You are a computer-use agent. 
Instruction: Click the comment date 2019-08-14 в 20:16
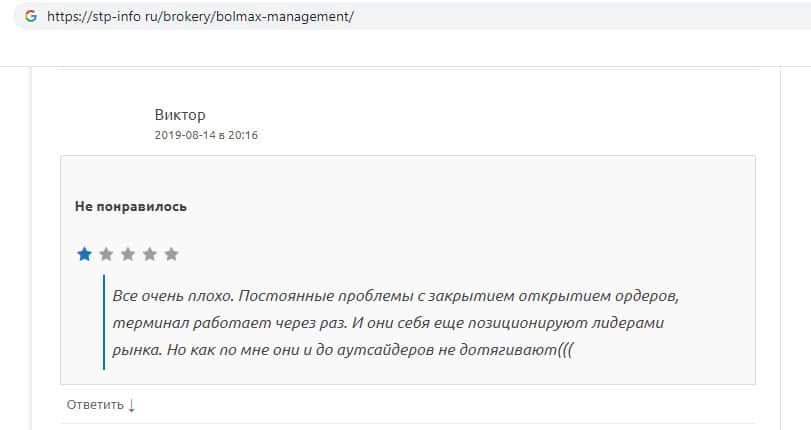click(x=206, y=135)
